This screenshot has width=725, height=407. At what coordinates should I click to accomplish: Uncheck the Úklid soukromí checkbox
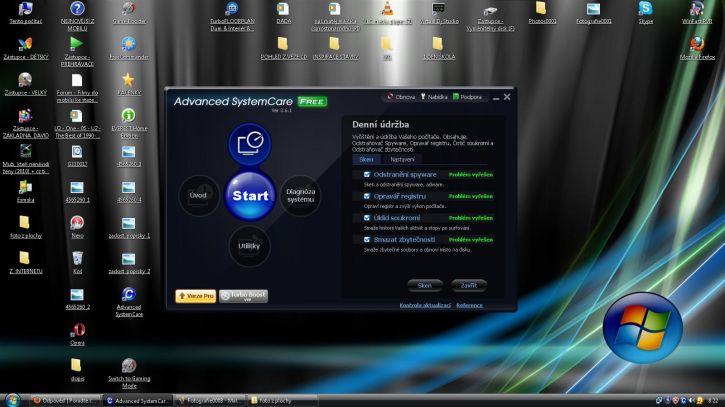[367, 218]
